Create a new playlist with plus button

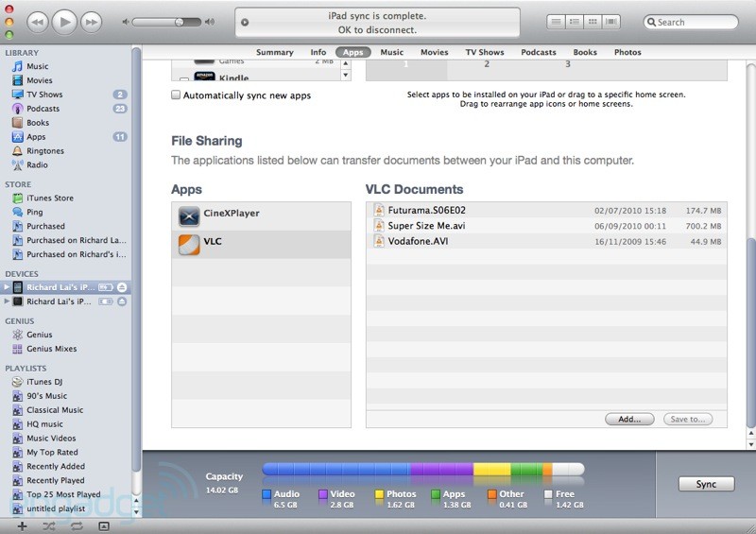coord(22,526)
